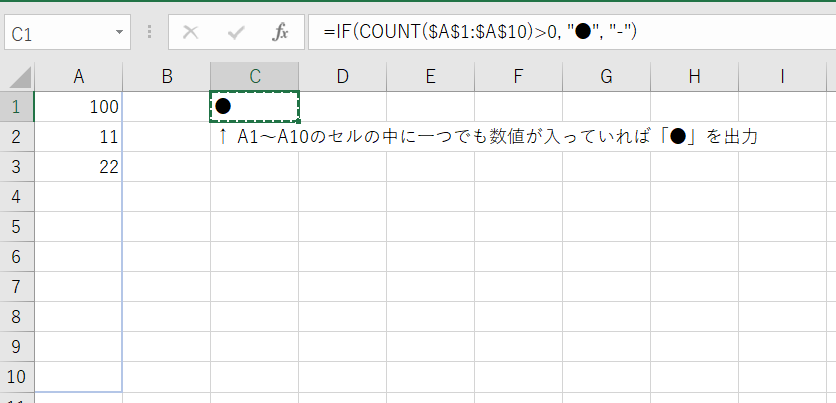Select row 4 header
The height and width of the screenshot is (403, 836).
coord(17,197)
